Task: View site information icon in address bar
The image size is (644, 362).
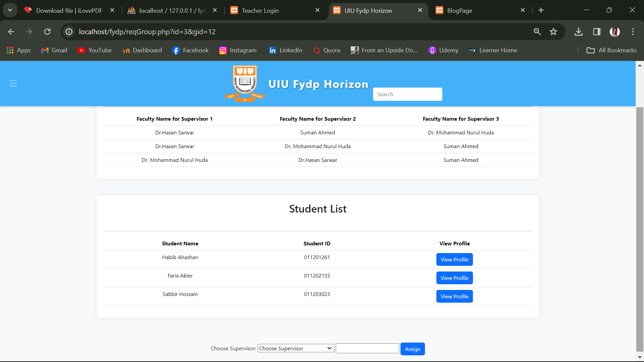Action: 69,32
